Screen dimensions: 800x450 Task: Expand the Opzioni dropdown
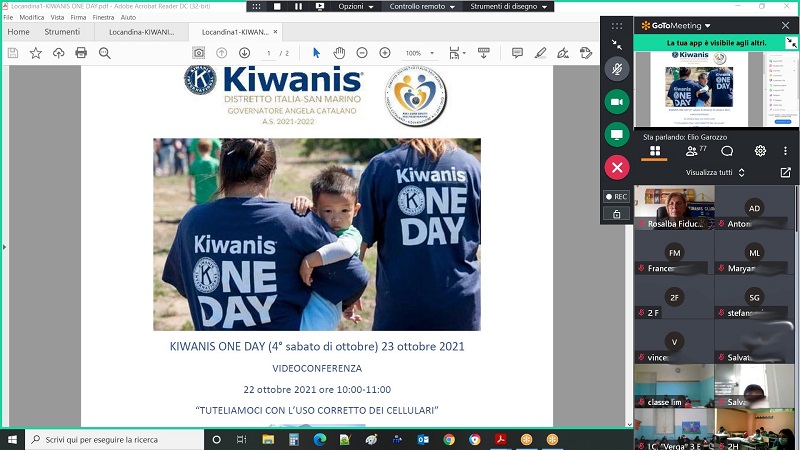click(355, 6)
